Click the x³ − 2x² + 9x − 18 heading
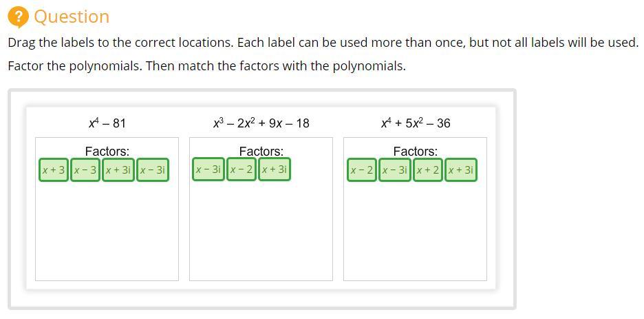 click(x=261, y=123)
